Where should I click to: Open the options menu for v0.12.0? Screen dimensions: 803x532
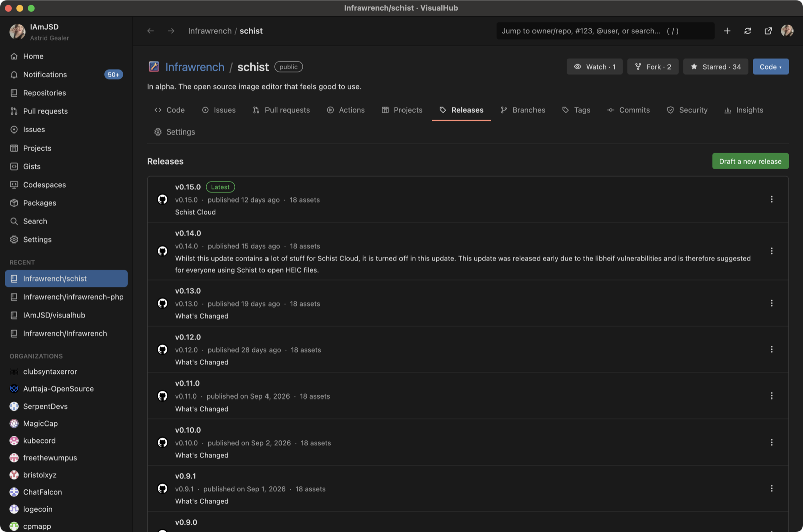pos(772,349)
